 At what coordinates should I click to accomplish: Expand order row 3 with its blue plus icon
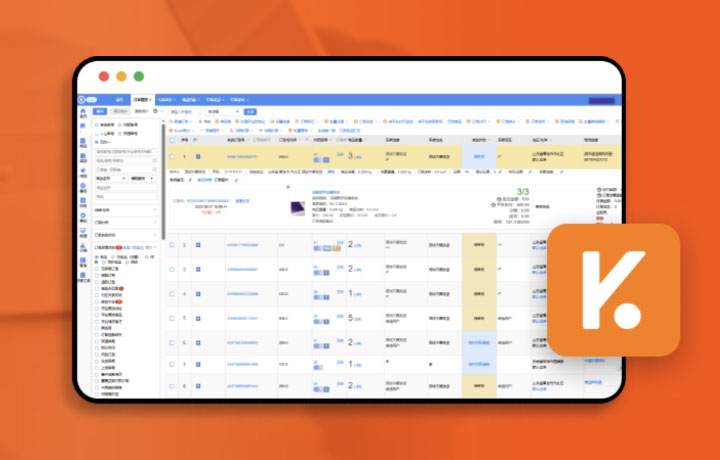click(x=198, y=269)
